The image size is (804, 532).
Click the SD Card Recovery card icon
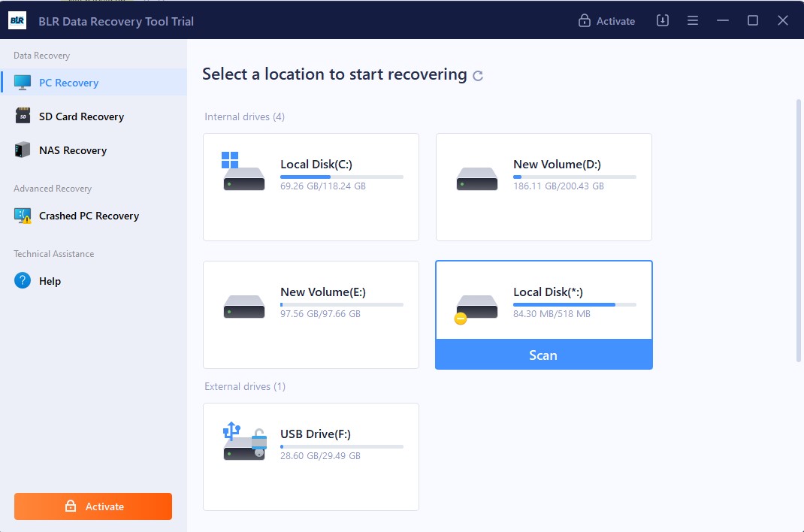23,116
